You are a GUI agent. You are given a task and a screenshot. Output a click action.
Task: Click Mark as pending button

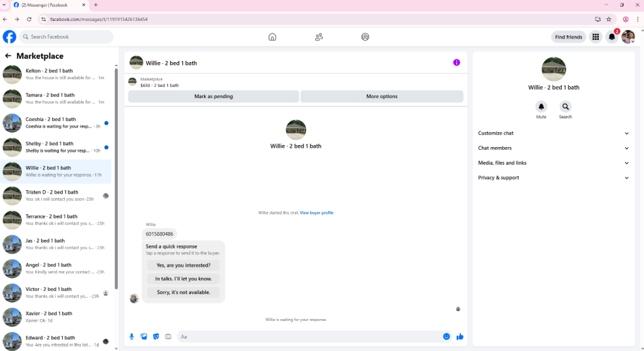(x=214, y=97)
